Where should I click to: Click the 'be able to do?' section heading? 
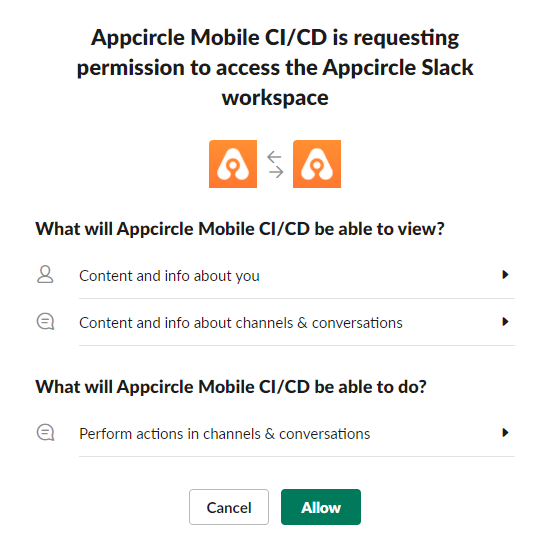[231, 387]
